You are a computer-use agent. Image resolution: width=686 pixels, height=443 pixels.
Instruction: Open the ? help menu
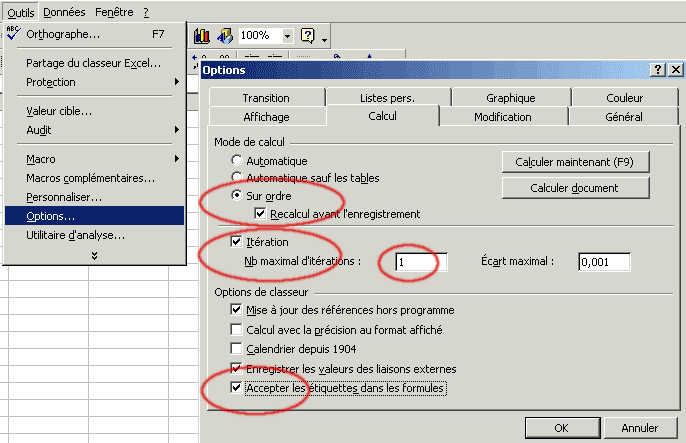(146, 12)
